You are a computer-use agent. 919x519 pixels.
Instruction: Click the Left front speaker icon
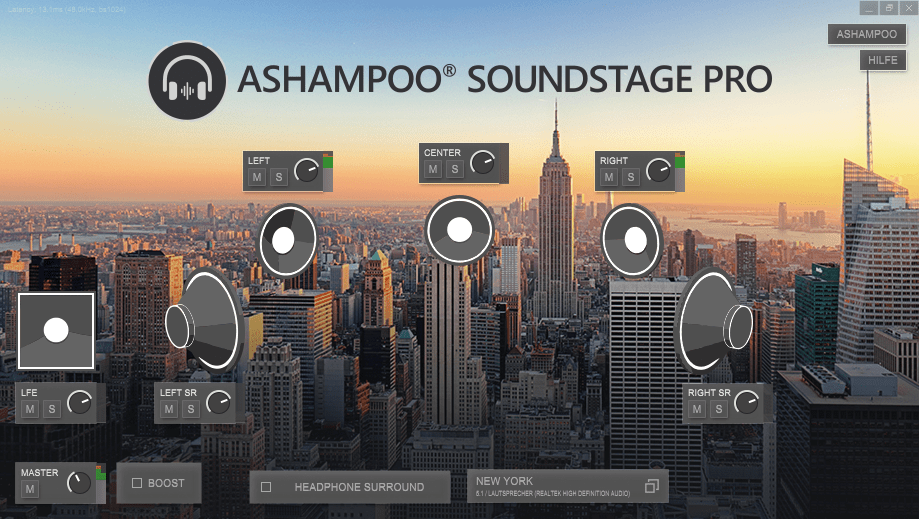click(288, 240)
